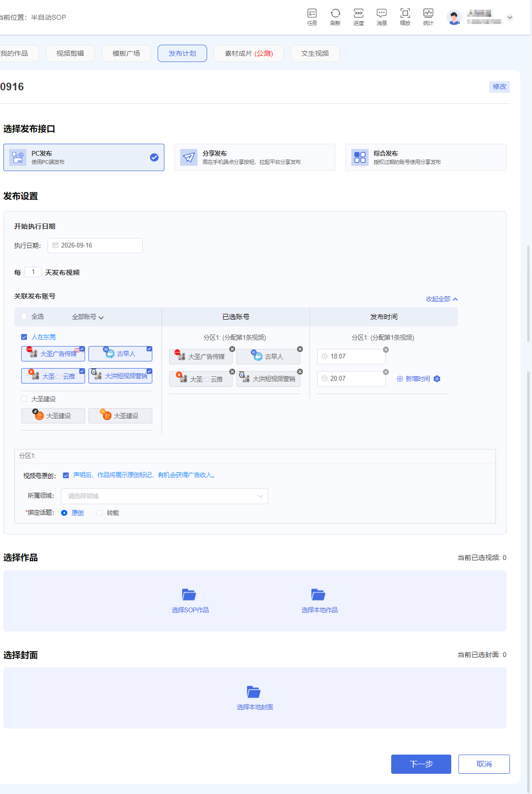Deselect account 古早人 in account list
Image resolution: width=532 pixels, height=794 pixels.
[x=120, y=354]
